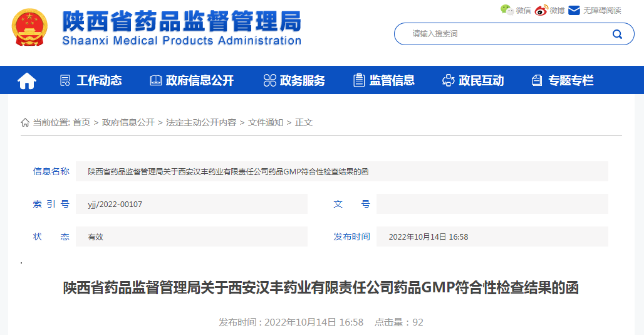Click the search magnifier icon
The height and width of the screenshot is (335, 644).
[x=616, y=34]
